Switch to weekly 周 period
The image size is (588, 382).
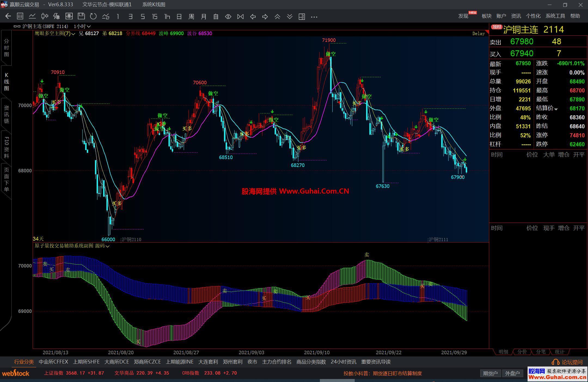(191, 17)
